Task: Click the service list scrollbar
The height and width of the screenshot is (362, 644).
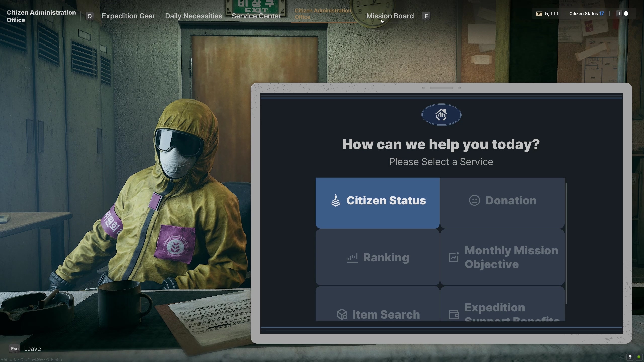Action: tap(566, 243)
